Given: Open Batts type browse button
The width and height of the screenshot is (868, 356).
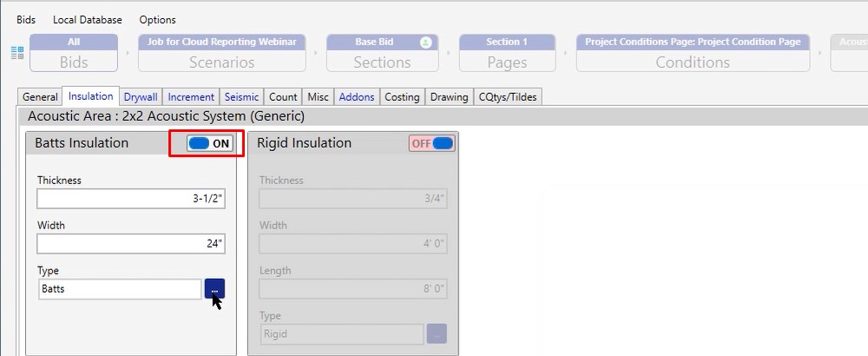Looking at the screenshot, I should point(214,288).
